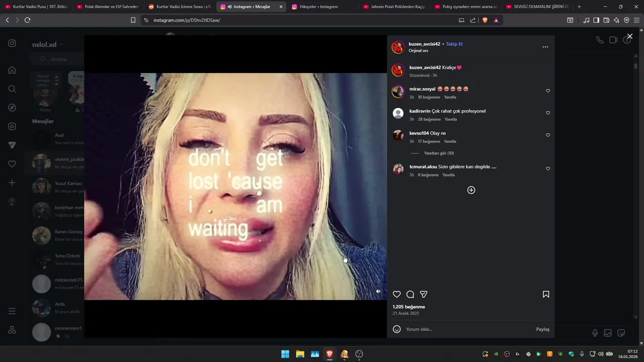The height and width of the screenshot is (362, 644).
Task: Switch to 'Polat Alemdar ve Elif Sahneleri' tab
Action: click(x=108, y=7)
